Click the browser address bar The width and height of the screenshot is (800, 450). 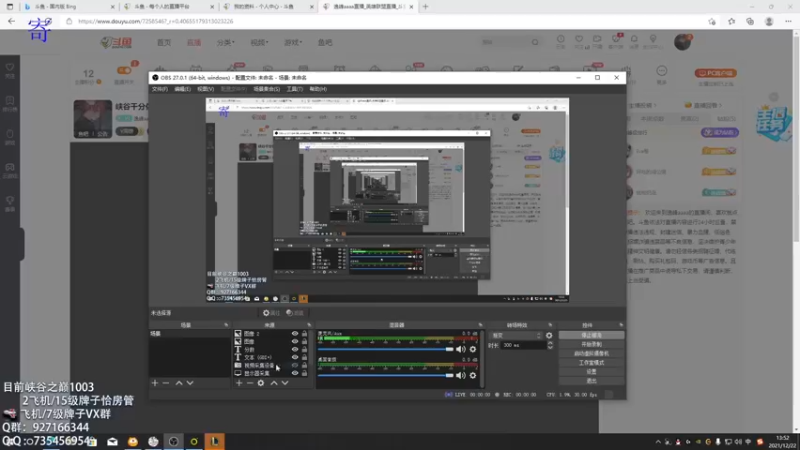(383, 21)
